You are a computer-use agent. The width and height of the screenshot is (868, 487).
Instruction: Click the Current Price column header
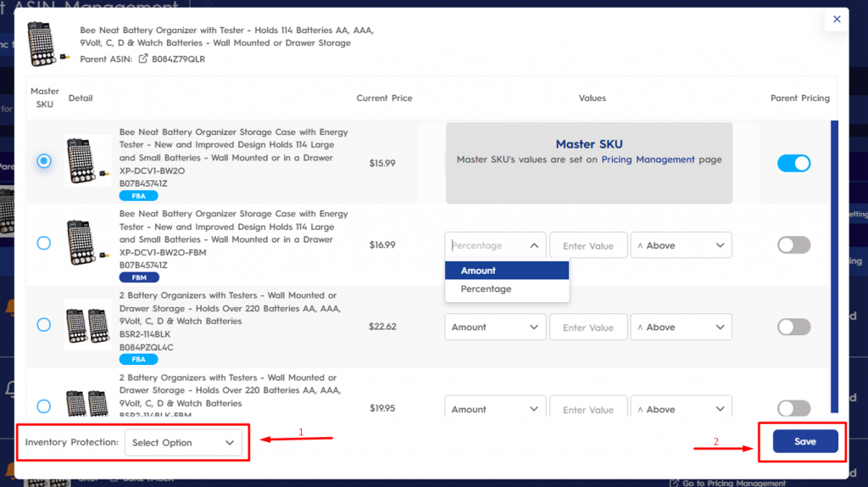tap(384, 98)
